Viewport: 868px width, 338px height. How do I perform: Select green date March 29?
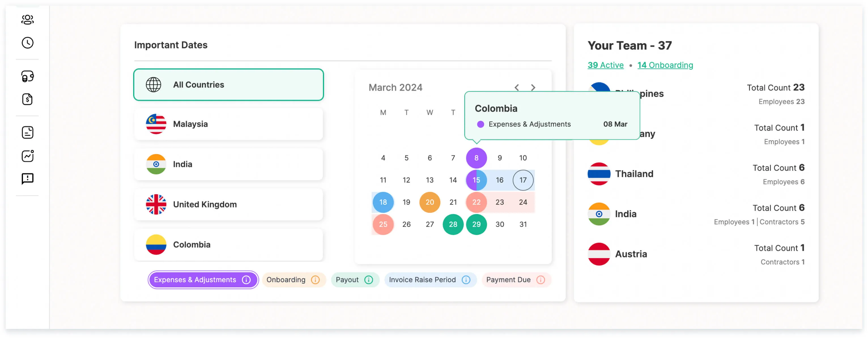(476, 224)
